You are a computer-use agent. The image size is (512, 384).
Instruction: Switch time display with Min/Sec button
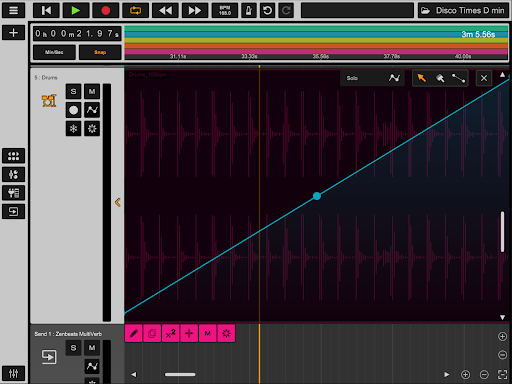(x=54, y=52)
